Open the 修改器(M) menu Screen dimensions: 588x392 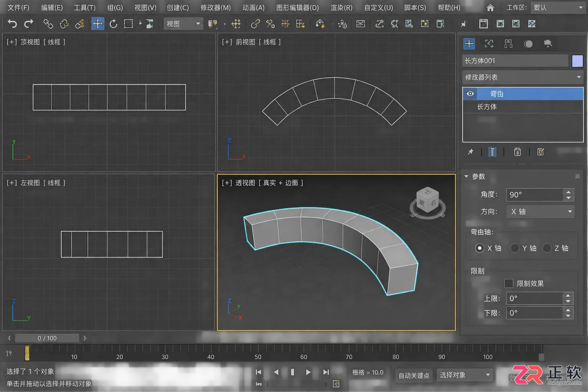pos(216,8)
